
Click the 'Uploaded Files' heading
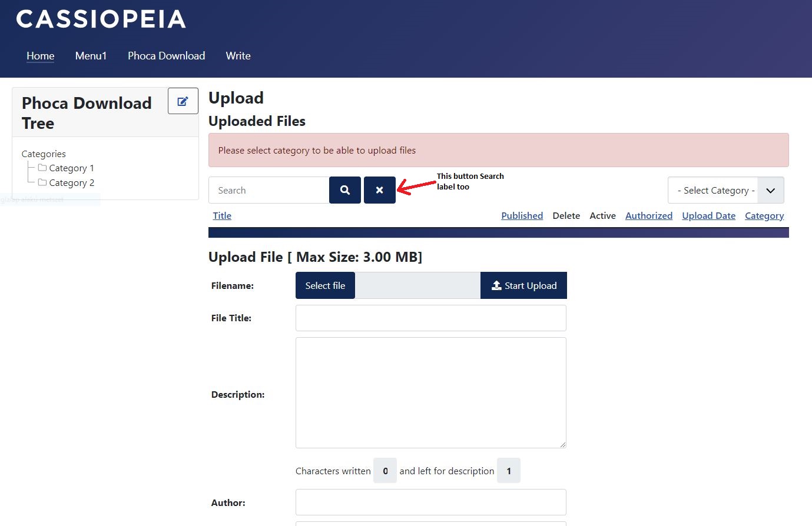pos(257,121)
